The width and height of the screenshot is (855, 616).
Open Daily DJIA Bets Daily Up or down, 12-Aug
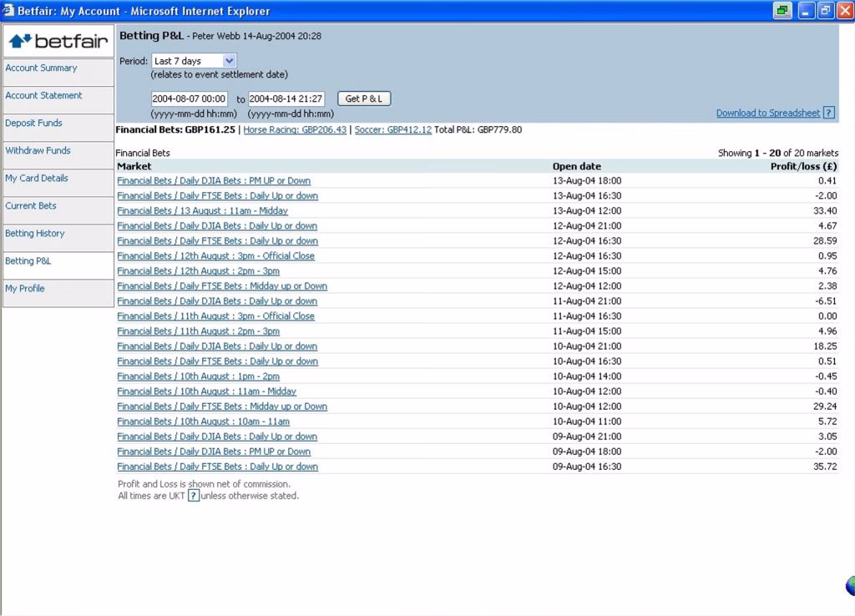[x=217, y=225]
